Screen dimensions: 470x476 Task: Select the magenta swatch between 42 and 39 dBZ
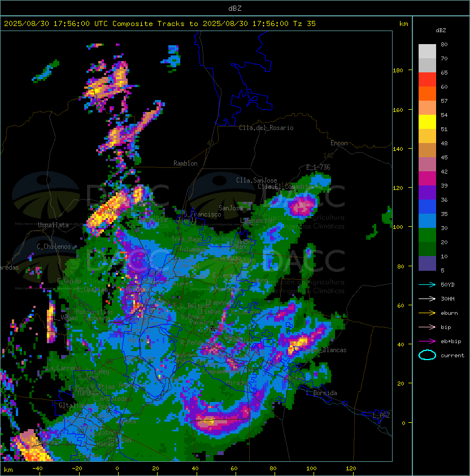coord(427,179)
